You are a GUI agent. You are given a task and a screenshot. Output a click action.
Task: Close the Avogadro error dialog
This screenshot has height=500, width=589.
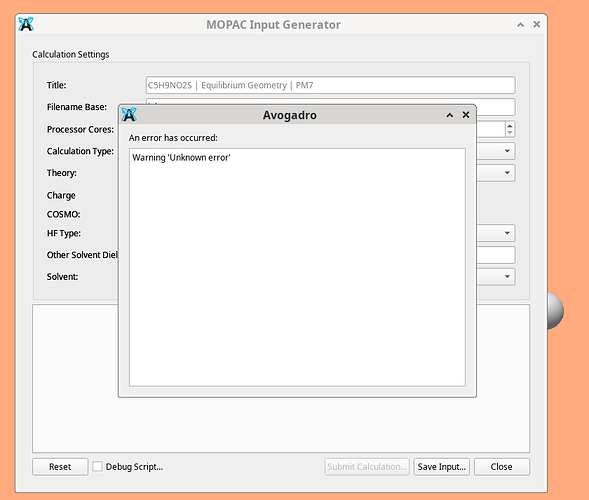point(466,115)
